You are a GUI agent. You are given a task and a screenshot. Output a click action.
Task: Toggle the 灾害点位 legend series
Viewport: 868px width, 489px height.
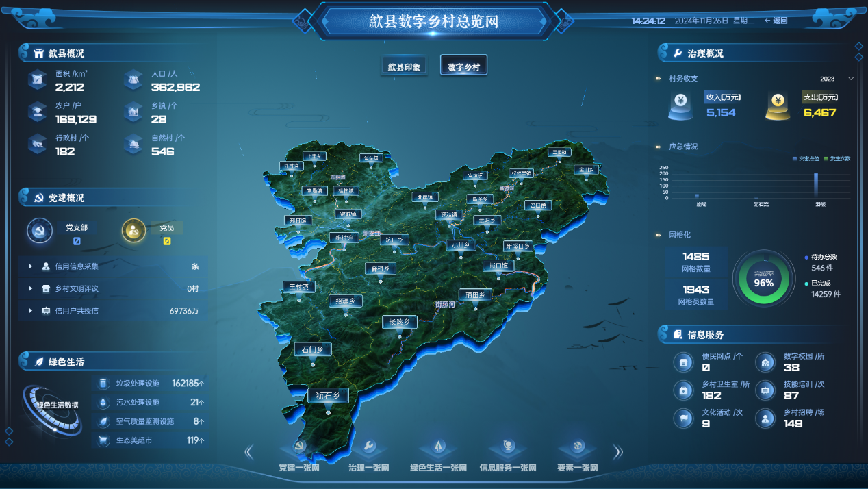coord(804,158)
